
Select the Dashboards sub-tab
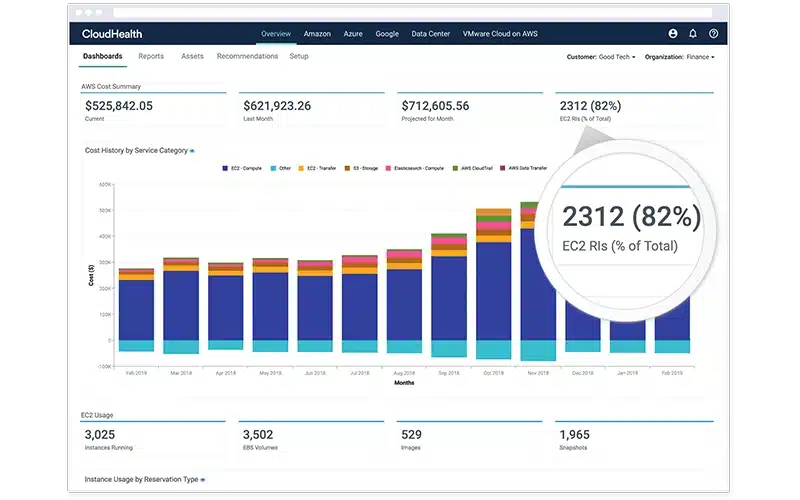coord(103,56)
